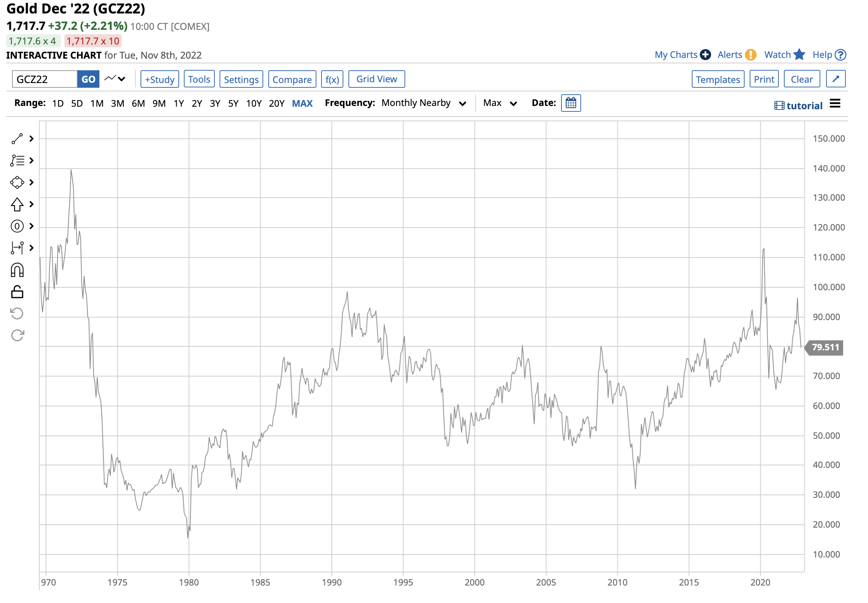Screen dimensions: 868x603
Task: Select the line drawing tool icon
Action: [17, 139]
